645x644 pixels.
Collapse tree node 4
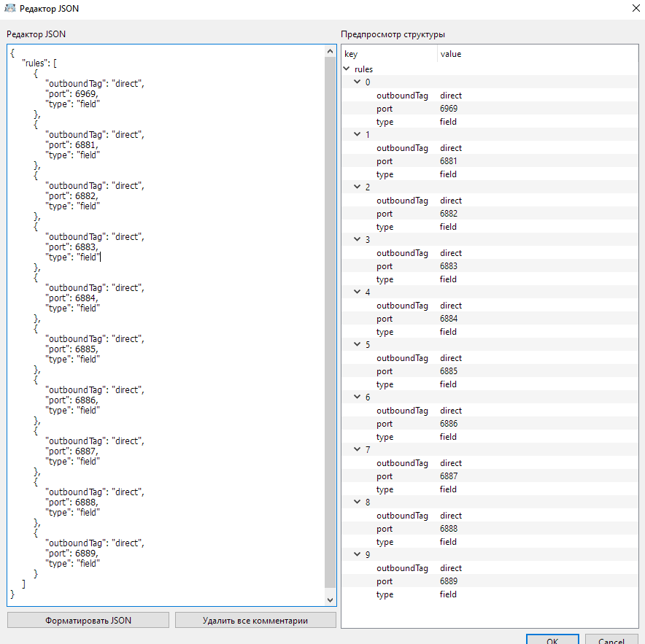[357, 292]
